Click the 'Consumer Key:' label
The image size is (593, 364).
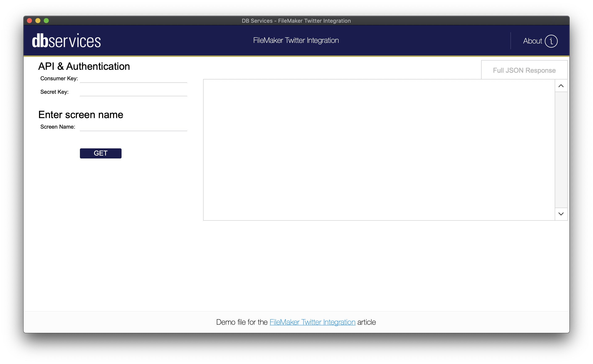[59, 78]
